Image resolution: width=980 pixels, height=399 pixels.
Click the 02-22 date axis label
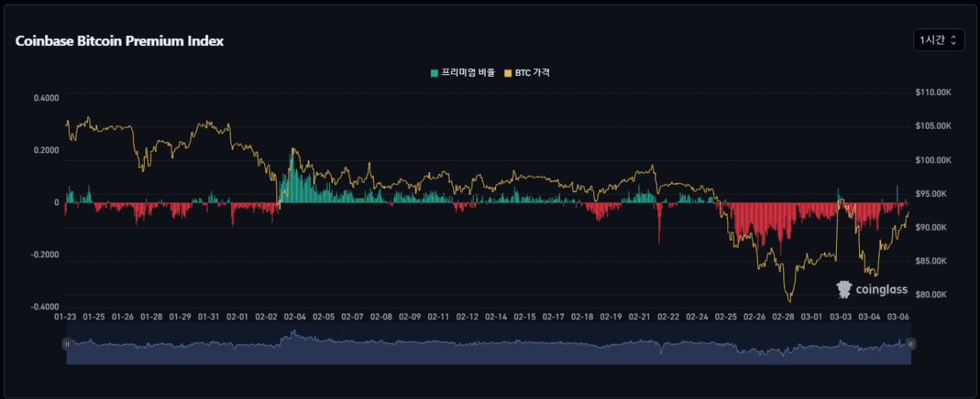(x=668, y=316)
